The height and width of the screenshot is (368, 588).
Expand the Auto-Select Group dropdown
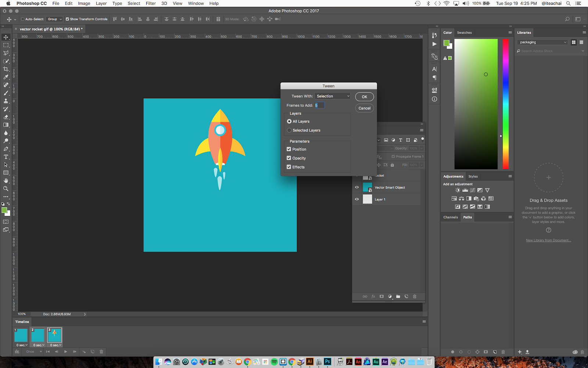55,19
